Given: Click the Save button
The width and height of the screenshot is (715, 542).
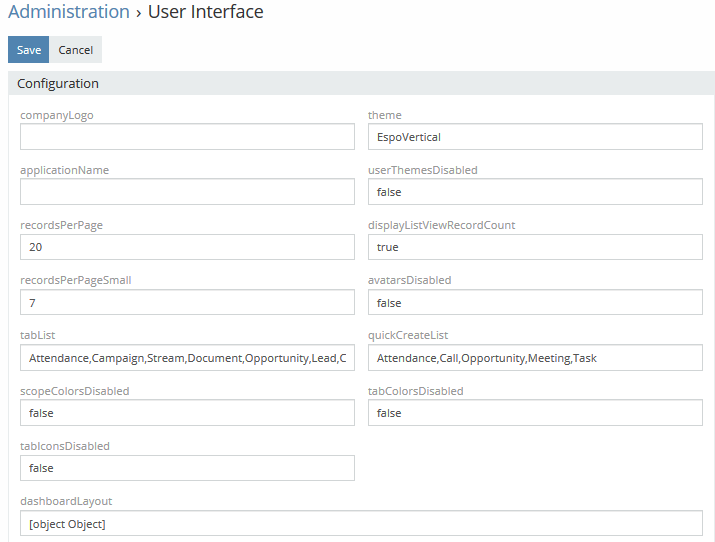Looking at the screenshot, I should 28,50.
